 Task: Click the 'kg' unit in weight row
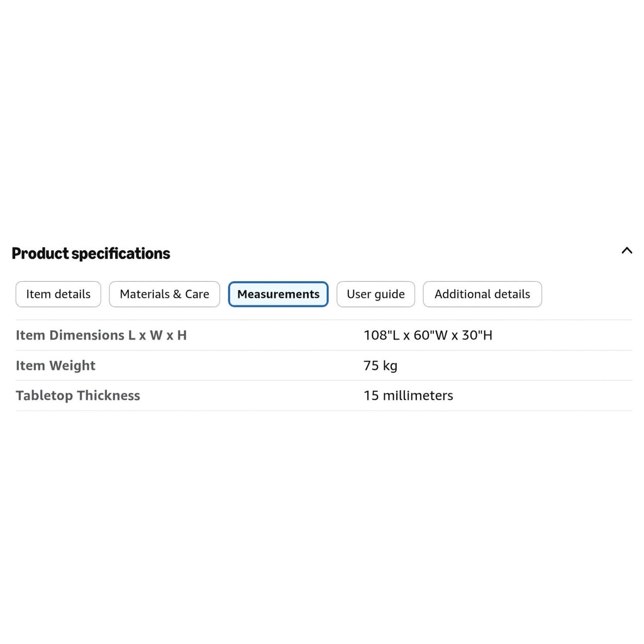pos(390,367)
